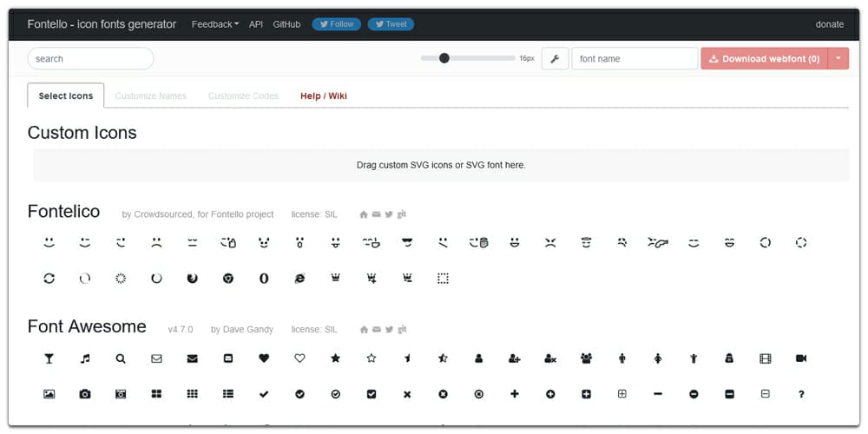The height and width of the screenshot is (434, 868).
Task: Open Font Awesome Twitter bird icon
Action: [x=389, y=329]
